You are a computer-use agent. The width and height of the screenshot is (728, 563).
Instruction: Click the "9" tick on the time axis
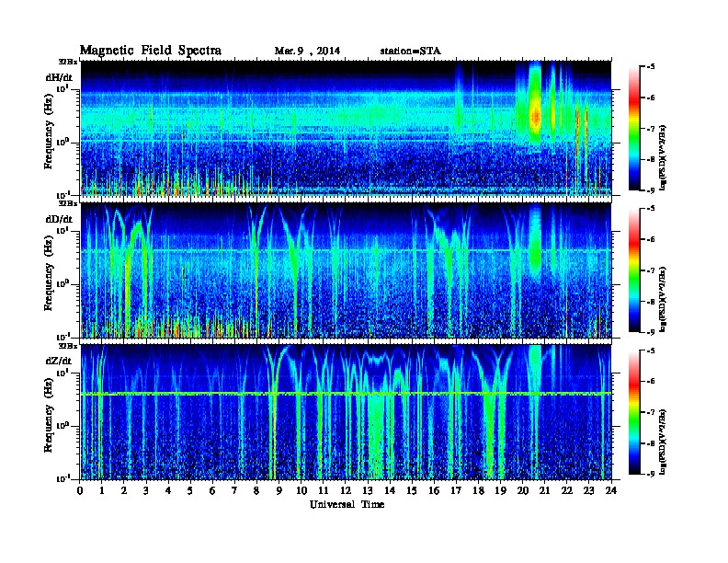(279, 490)
